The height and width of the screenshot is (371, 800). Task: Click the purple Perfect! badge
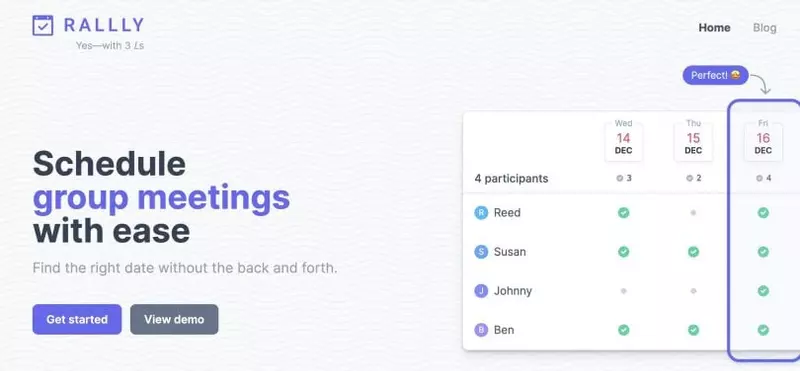(715, 75)
